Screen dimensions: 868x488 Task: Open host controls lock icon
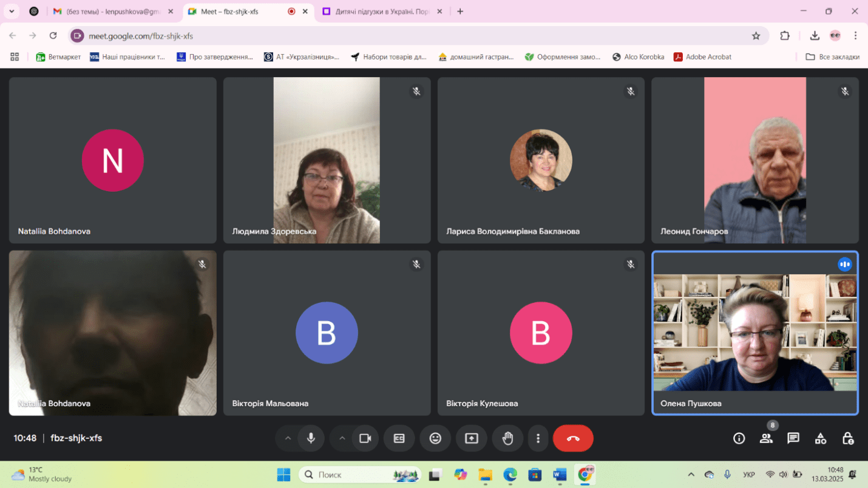[847, 438]
